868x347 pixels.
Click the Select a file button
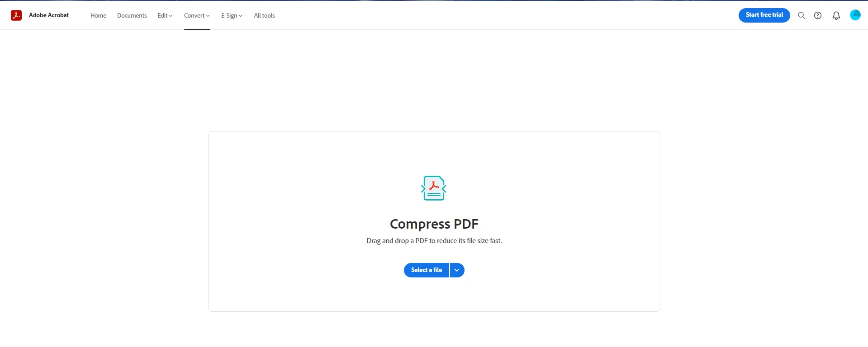427,270
